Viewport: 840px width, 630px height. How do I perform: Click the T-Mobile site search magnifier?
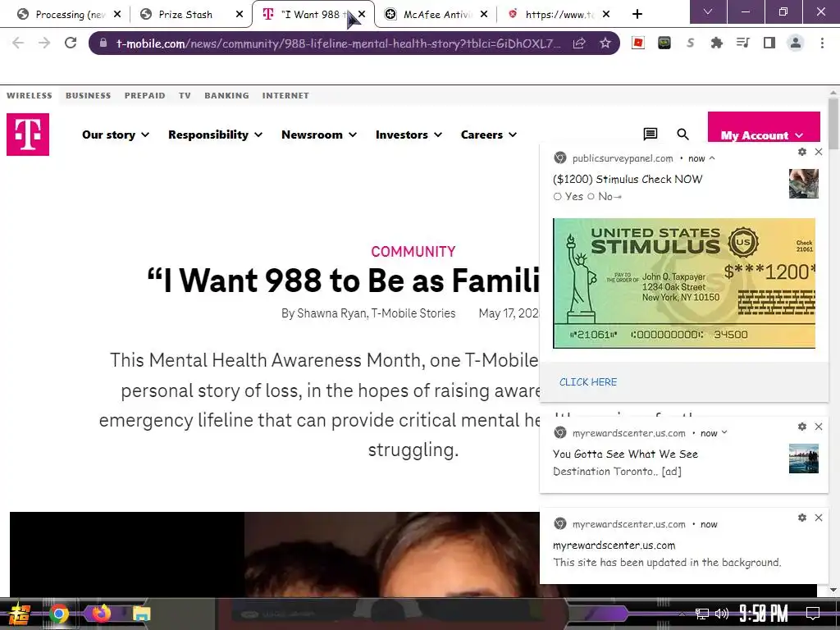tap(682, 134)
